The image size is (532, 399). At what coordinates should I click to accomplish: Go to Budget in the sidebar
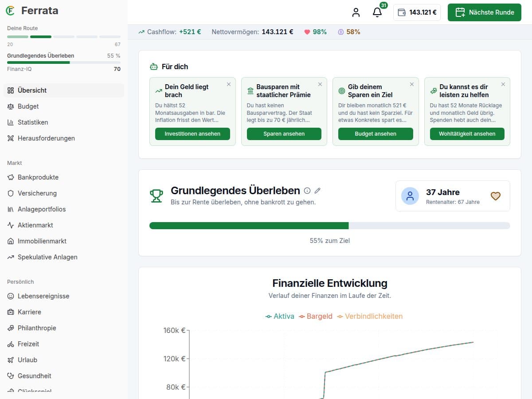click(64, 106)
